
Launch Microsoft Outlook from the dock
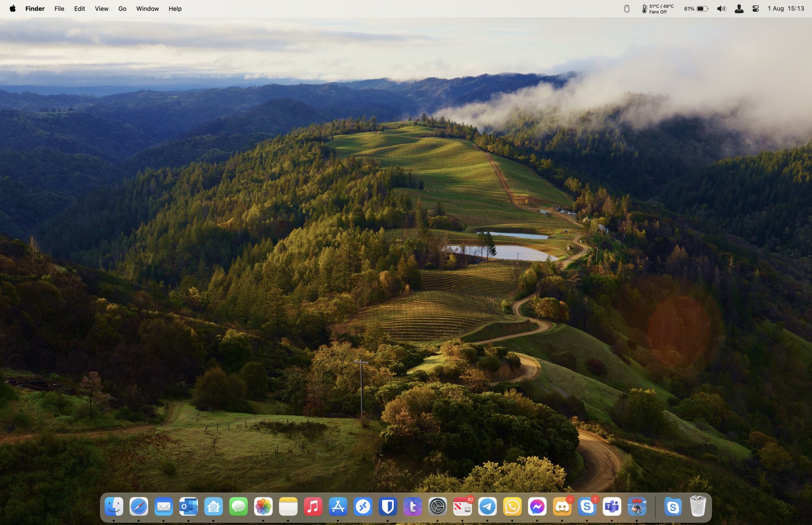pos(188,506)
